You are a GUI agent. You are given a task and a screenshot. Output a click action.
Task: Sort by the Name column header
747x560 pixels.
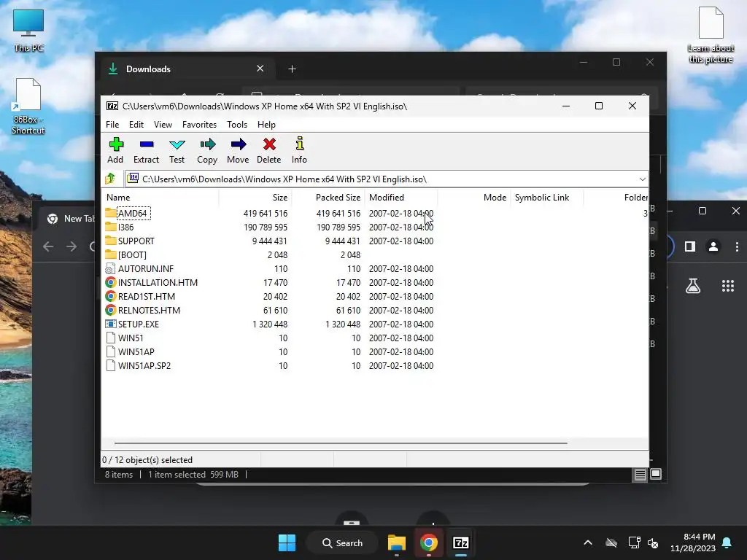[160, 197]
